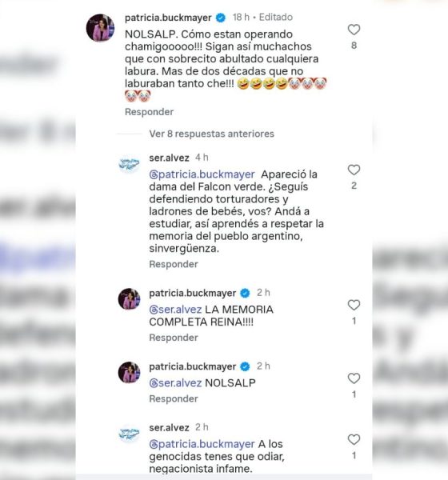Click Responder under the top comment
448x480 pixels.
[x=149, y=112]
